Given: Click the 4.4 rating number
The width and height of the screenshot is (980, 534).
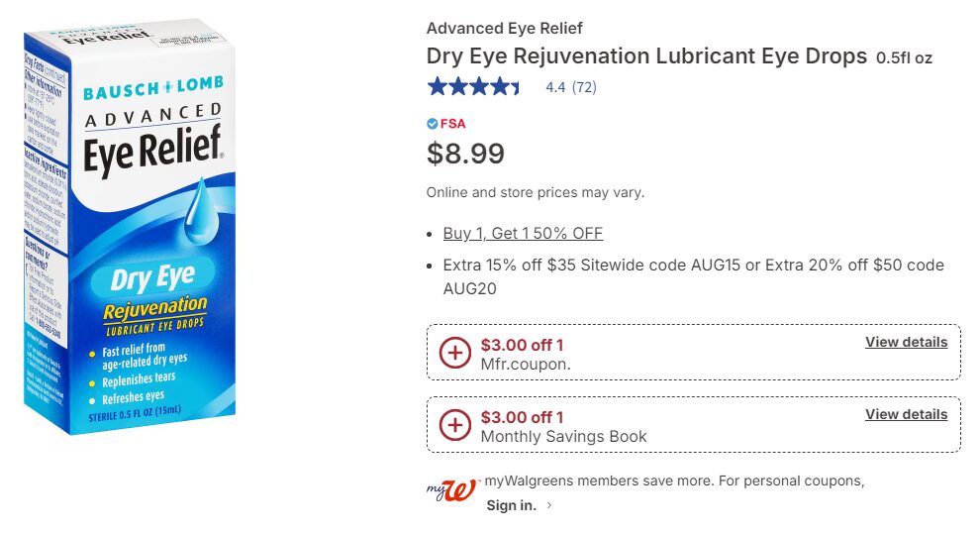Looking at the screenshot, I should [x=555, y=87].
